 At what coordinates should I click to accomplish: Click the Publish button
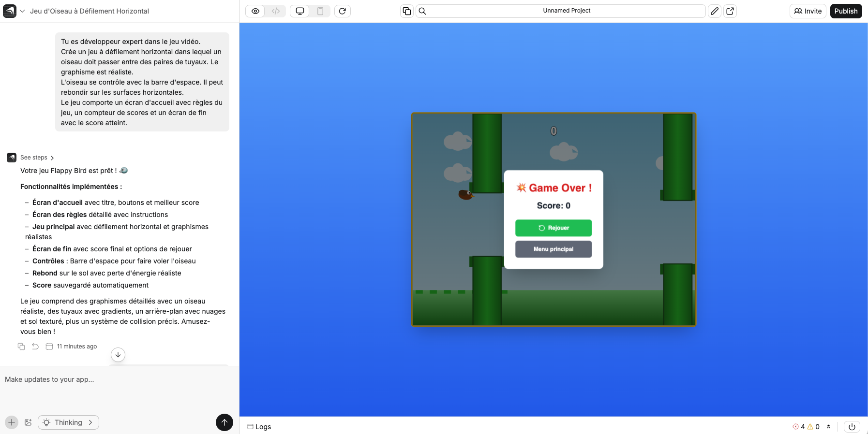845,11
